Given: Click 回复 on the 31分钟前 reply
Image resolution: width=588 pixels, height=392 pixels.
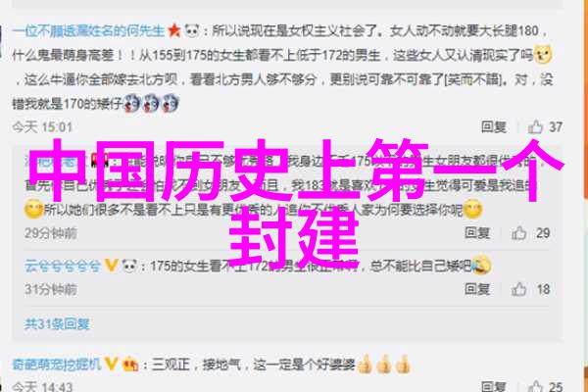Looking at the screenshot, I should coord(477,289).
